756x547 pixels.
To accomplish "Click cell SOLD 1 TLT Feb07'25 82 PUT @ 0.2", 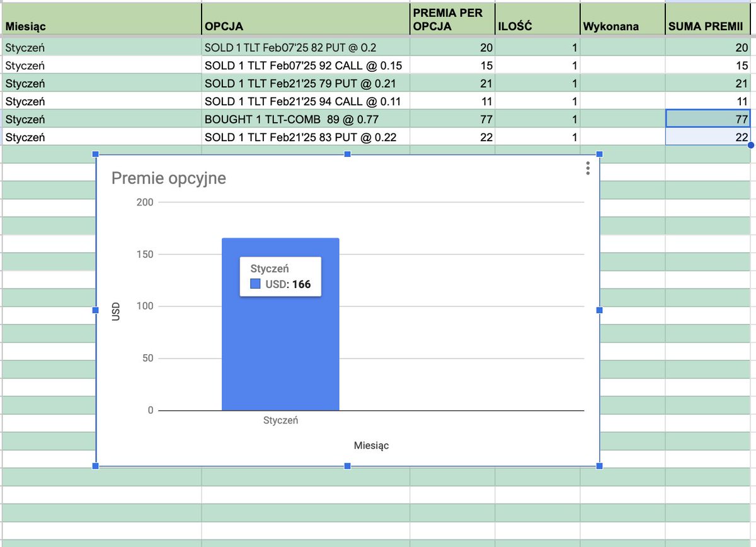I will coord(306,47).
